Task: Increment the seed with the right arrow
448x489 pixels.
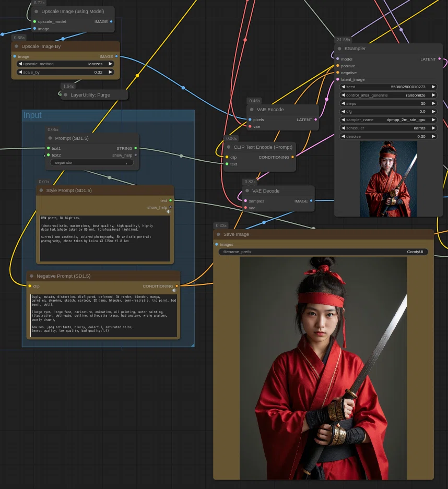Action: tap(433, 87)
